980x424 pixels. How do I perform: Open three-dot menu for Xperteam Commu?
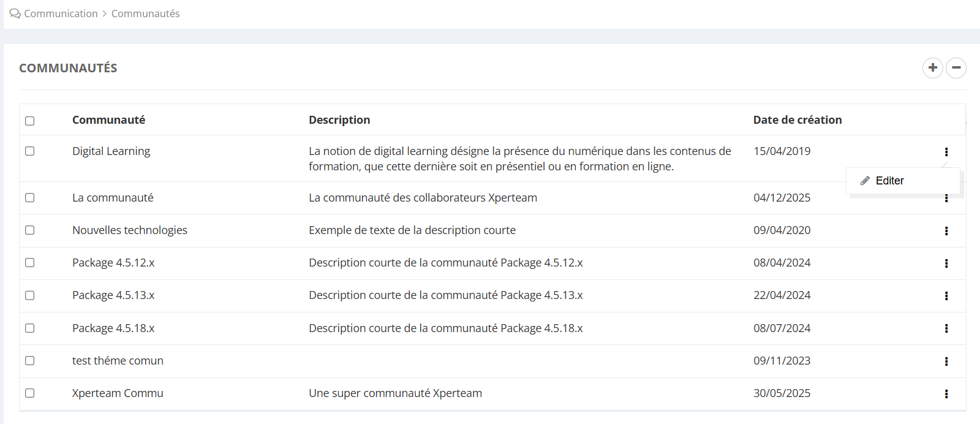point(946,394)
